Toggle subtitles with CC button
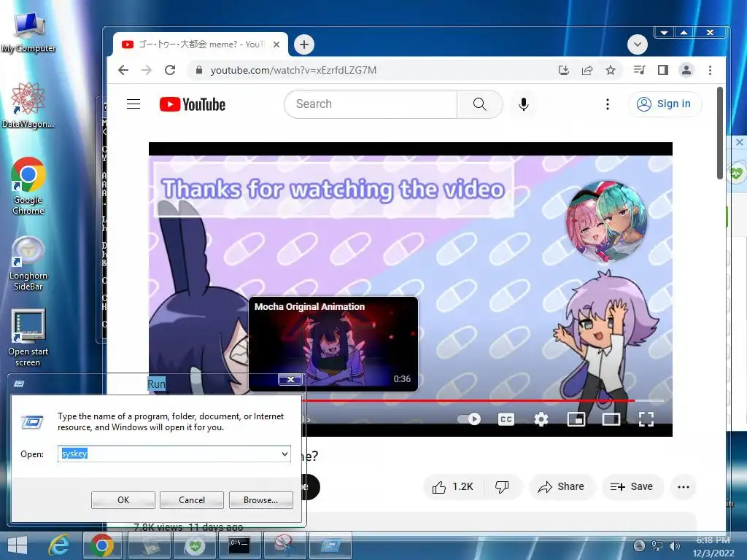 (x=506, y=419)
